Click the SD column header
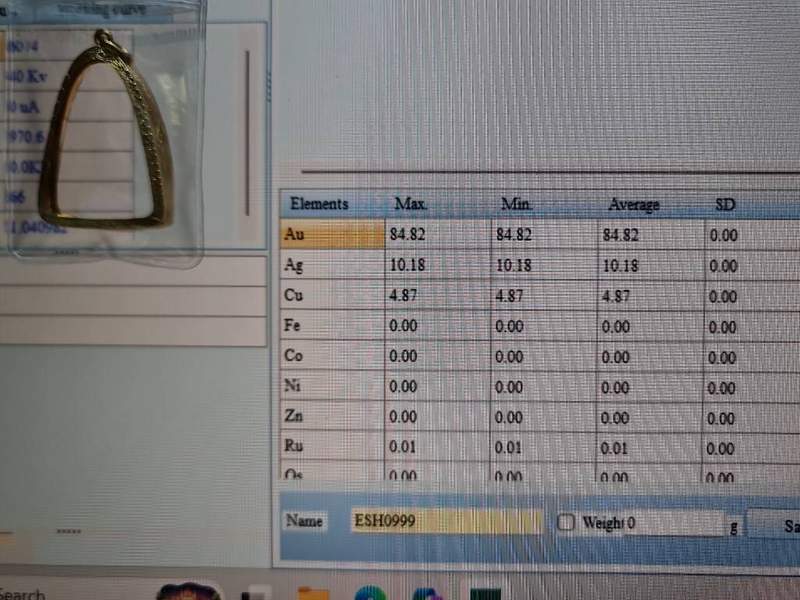Image resolution: width=800 pixels, height=600 pixels. coord(726,204)
